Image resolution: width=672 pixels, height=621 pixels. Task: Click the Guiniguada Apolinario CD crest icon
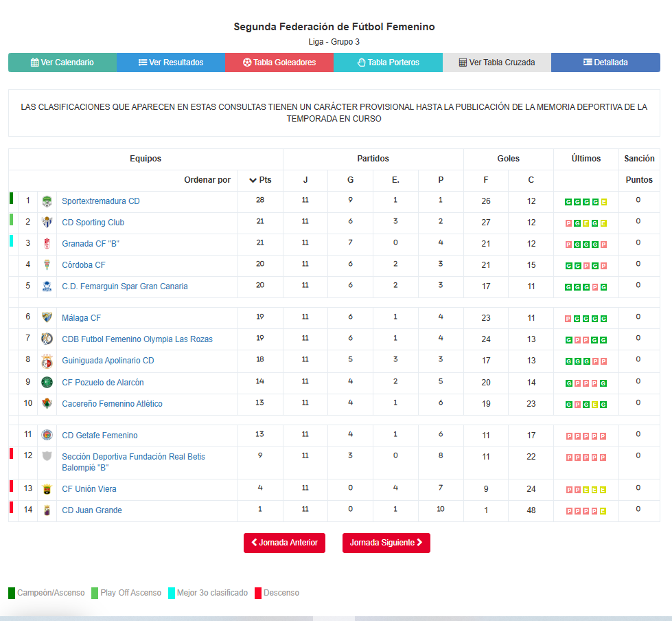pos(47,361)
